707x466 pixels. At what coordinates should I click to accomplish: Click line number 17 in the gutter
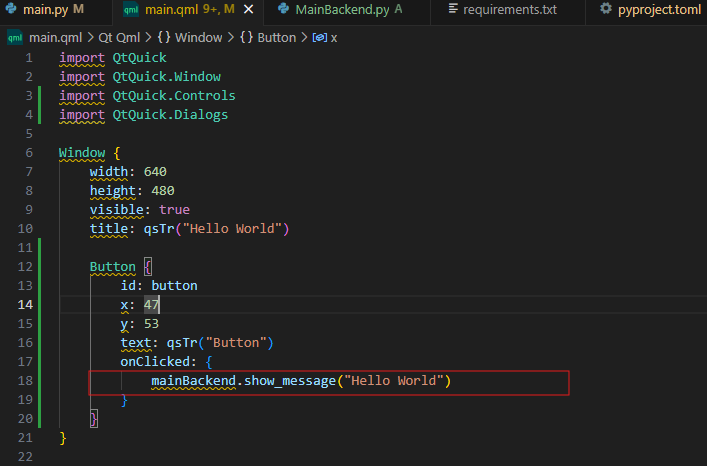[x=25, y=362]
